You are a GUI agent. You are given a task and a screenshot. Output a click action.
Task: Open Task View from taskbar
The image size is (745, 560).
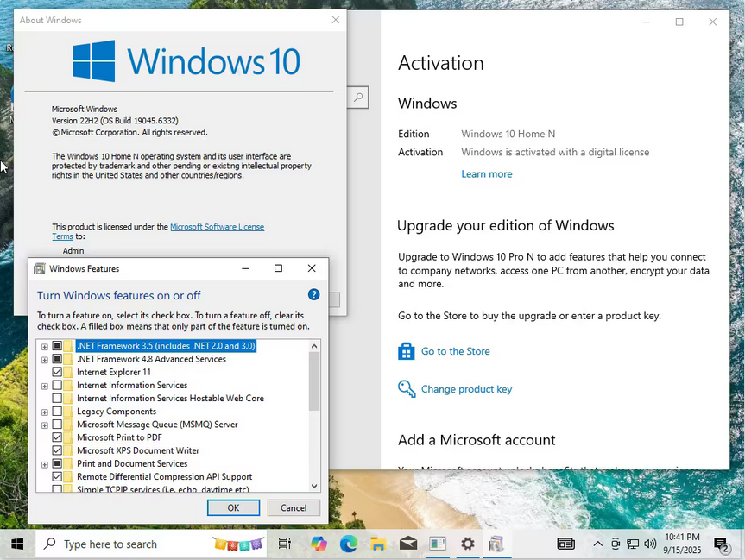pyautogui.click(x=285, y=544)
